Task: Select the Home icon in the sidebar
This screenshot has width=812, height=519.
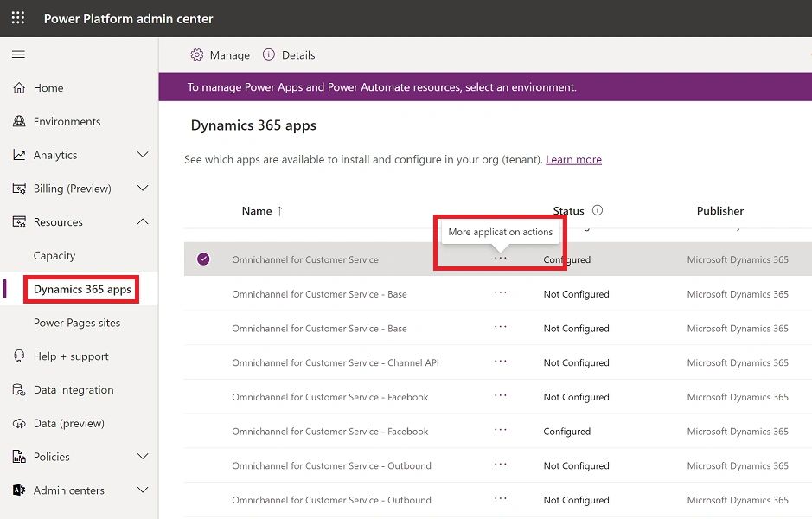Action: point(18,87)
